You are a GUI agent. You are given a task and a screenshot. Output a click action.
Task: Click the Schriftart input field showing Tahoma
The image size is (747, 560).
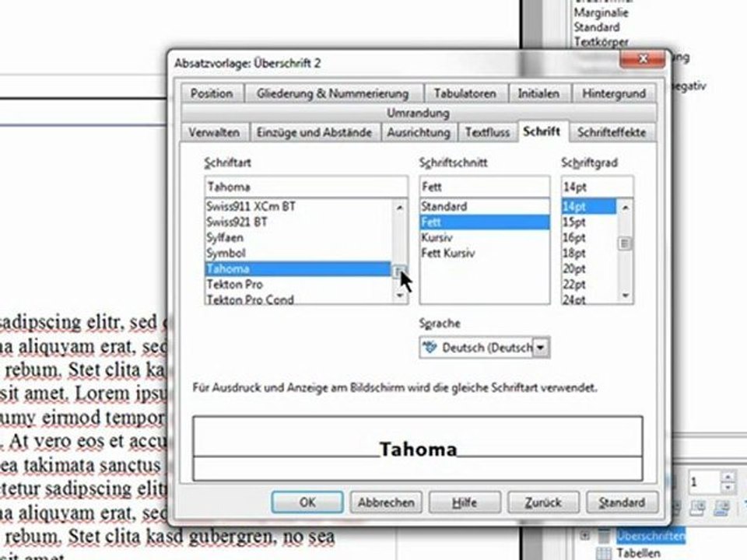click(307, 186)
